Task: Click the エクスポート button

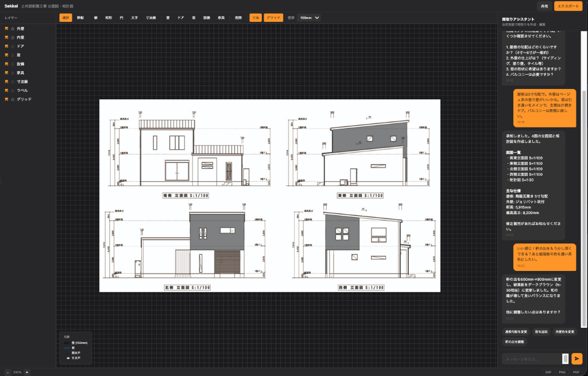Action: (569, 5)
